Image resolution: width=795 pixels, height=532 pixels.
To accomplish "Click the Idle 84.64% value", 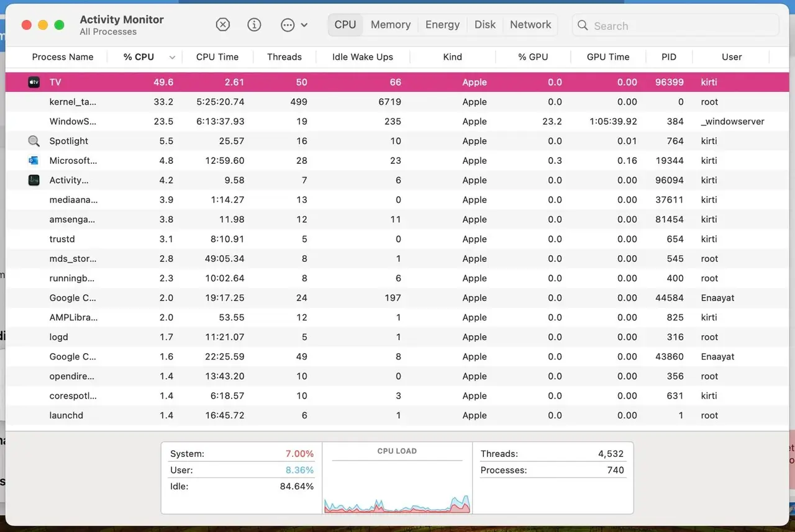I will pyautogui.click(x=297, y=486).
